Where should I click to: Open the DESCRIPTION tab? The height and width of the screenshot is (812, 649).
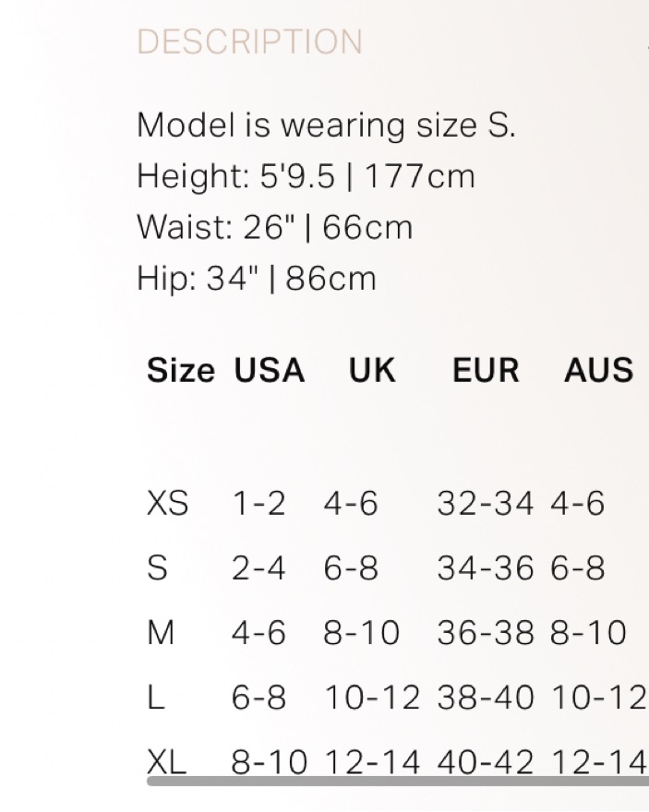249,42
